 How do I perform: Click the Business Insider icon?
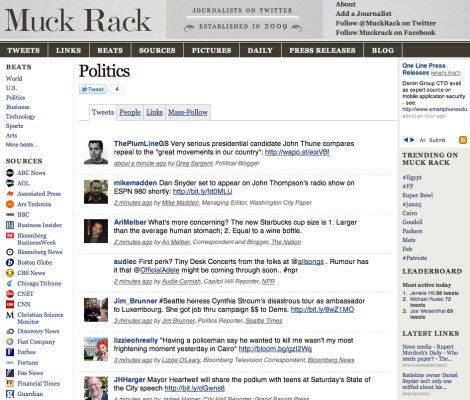(10, 225)
